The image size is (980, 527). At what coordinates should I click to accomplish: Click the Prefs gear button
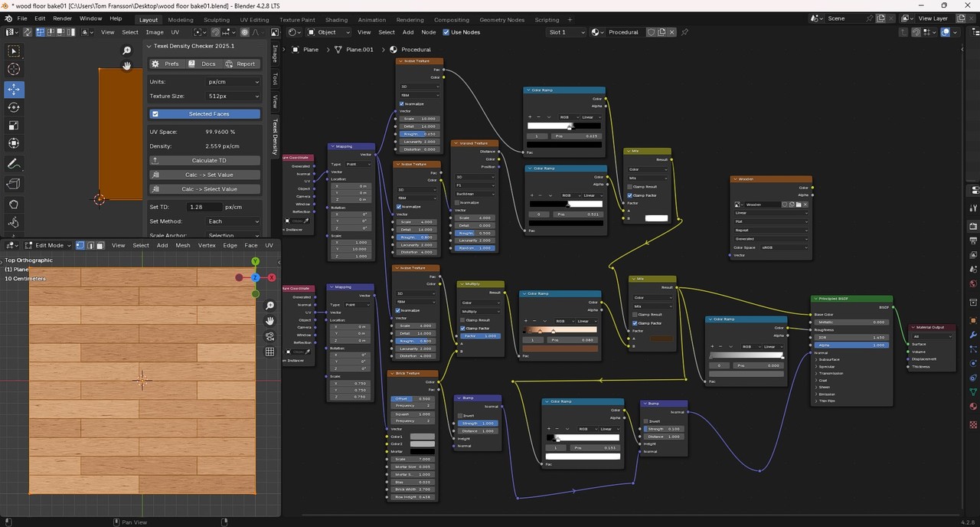(166, 64)
